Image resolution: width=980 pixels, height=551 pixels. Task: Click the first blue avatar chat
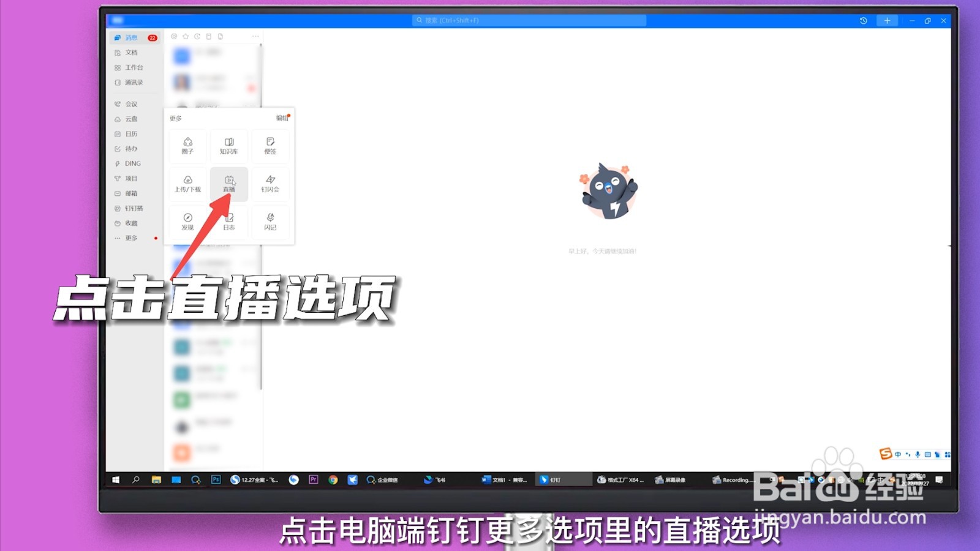click(182, 56)
